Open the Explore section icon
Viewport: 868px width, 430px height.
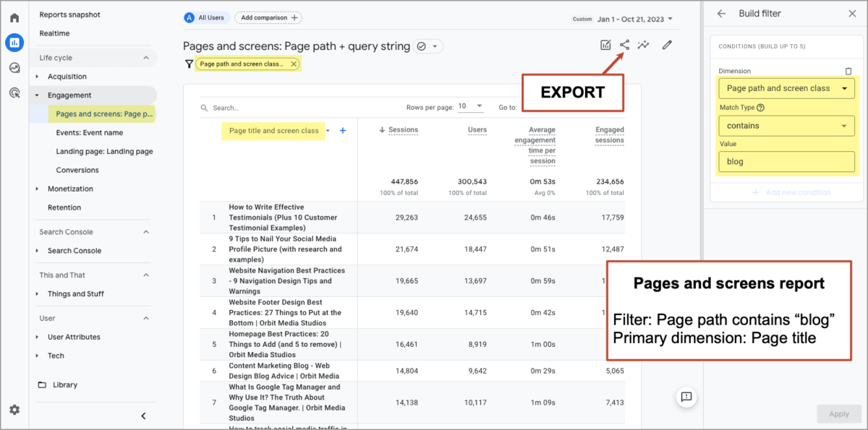point(14,68)
